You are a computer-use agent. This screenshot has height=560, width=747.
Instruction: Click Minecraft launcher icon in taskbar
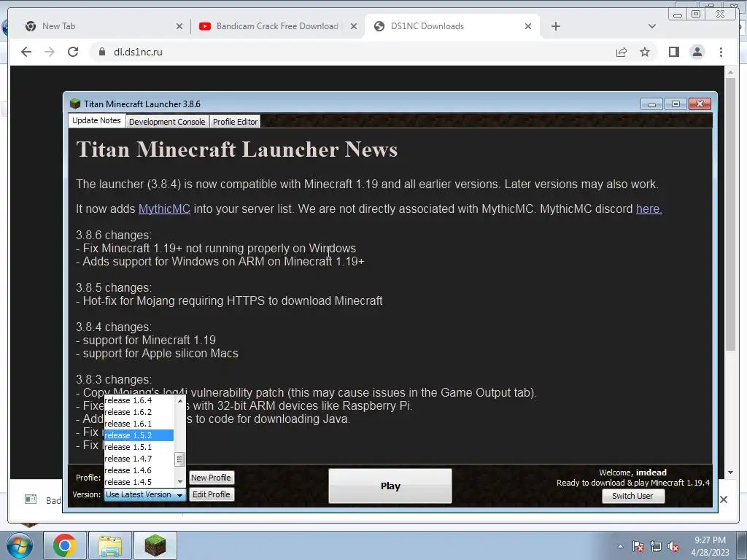[155, 545]
